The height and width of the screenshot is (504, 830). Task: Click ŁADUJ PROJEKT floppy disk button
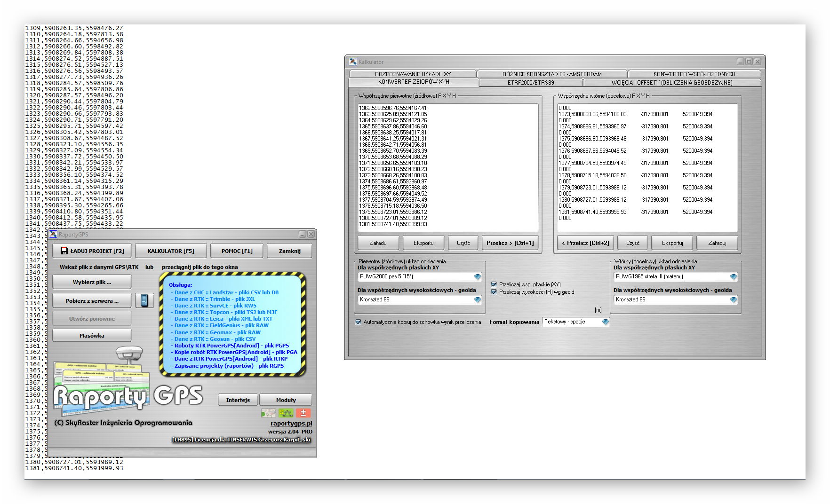(92, 251)
